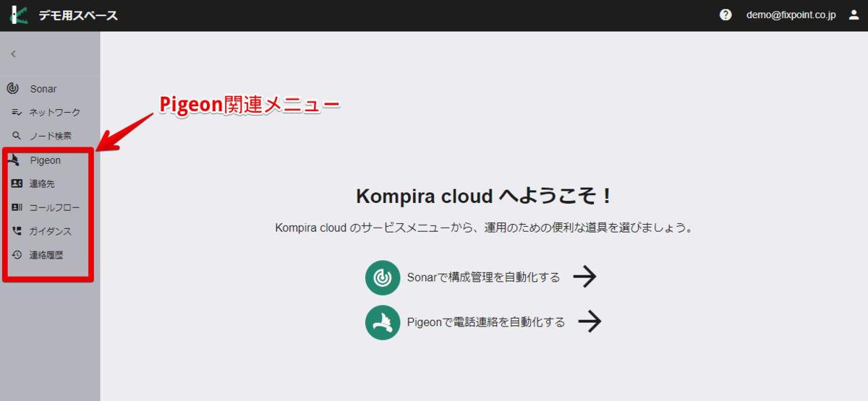The image size is (868, 401).
Task: Click the Kompira cloud のサービスメニュー description text
Action: [x=484, y=228]
